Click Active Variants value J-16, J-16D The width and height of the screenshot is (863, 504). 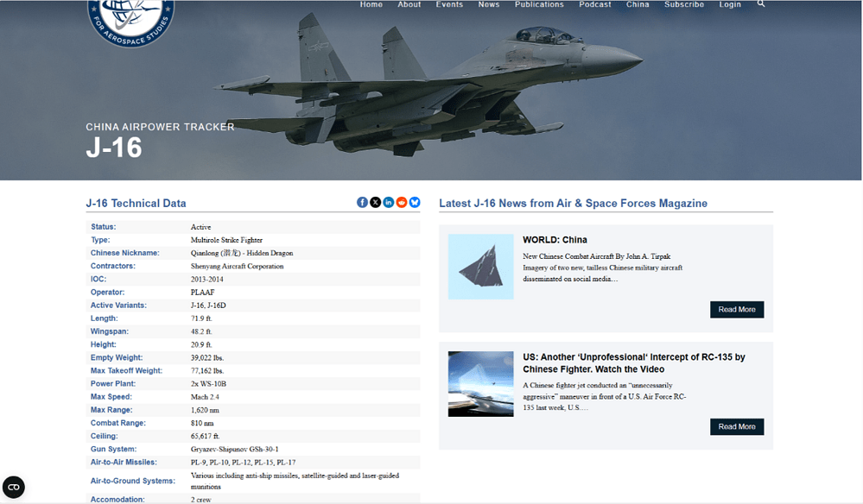pyautogui.click(x=208, y=305)
